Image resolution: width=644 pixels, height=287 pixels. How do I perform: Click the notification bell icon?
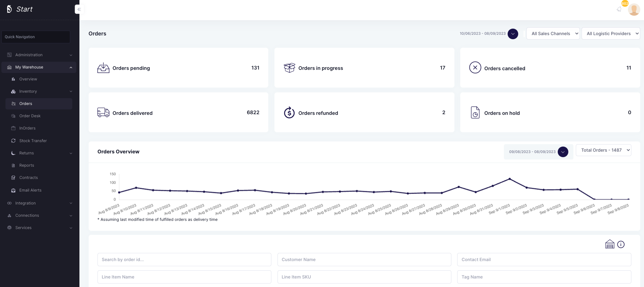[x=619, y=9]
